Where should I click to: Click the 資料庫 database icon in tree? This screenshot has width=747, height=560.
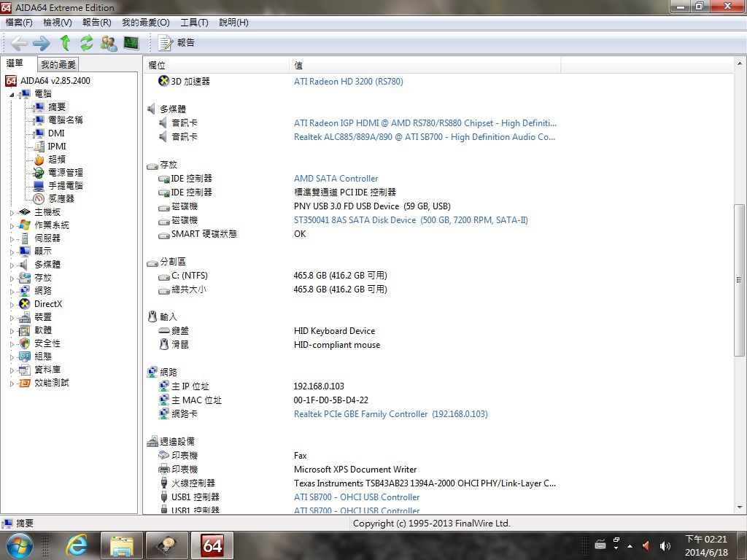click(25, 370)
